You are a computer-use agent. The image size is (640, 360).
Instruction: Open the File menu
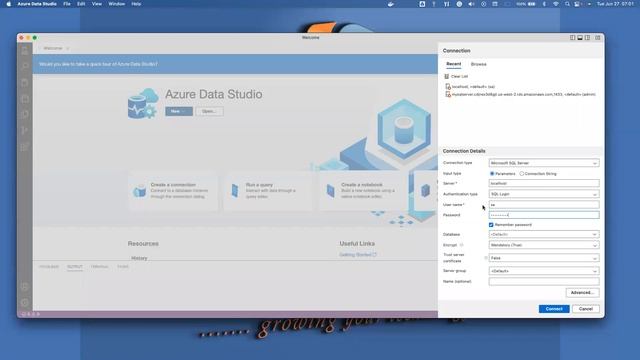67,4
